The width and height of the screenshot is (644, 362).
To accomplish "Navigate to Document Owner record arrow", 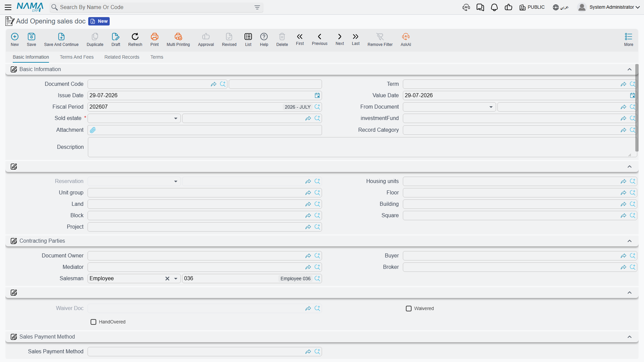I will coord(308,256).
